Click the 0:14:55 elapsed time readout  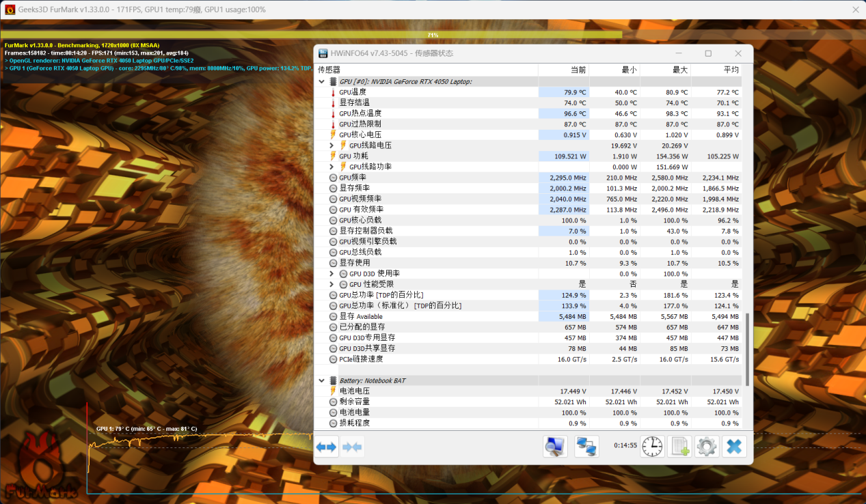(x=625, y=445)
